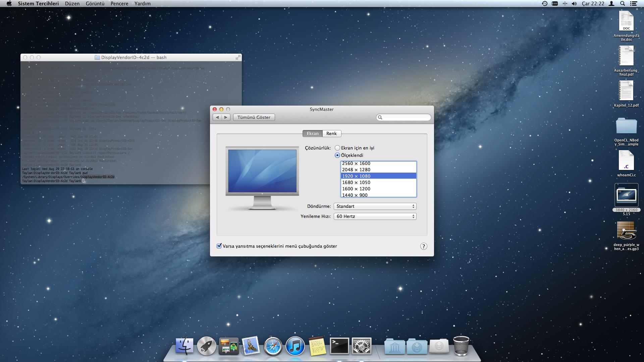Select the 'Ölçeklendi' radio button
This screenshot has height=362, width=644.
coord(337,155)
